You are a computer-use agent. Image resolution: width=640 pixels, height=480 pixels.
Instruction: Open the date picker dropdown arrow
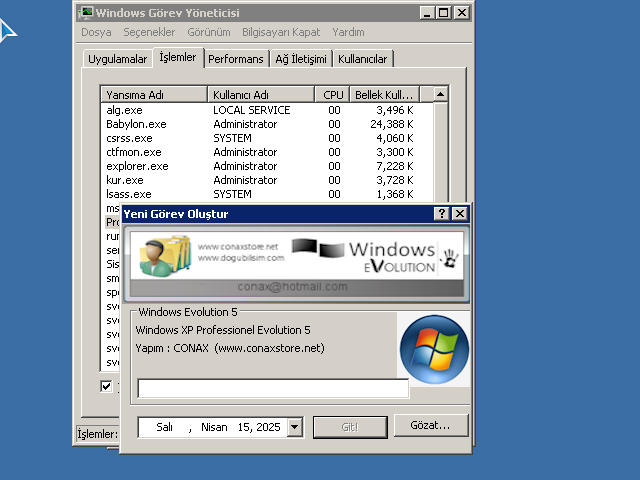click(295, 427)
